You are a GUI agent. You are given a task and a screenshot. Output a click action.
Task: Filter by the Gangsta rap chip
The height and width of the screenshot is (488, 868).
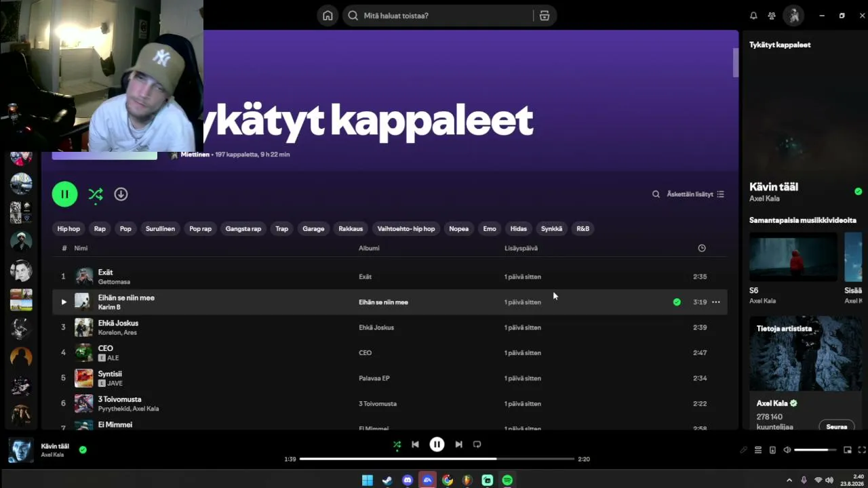243,229
